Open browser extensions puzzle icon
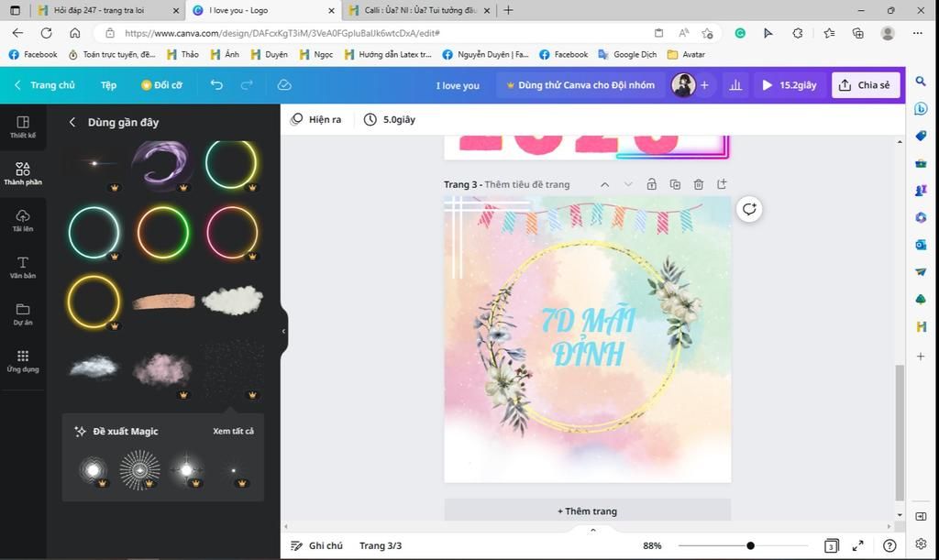This screenshot has width=939, height=560. (798, 33)
